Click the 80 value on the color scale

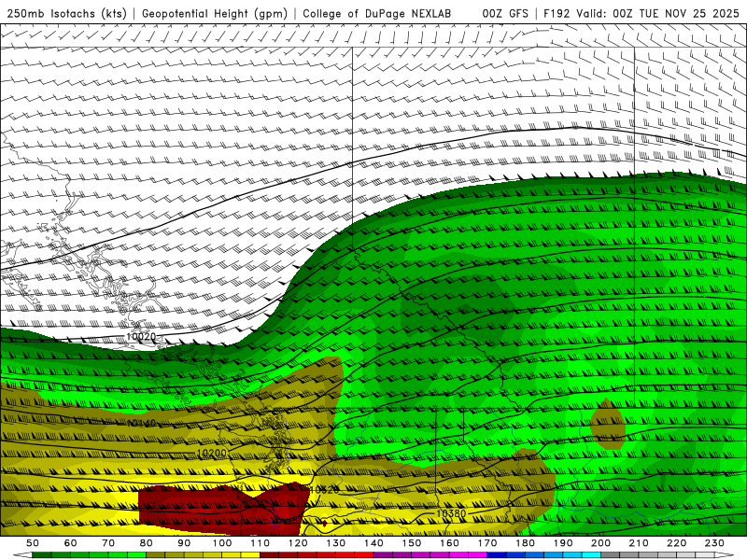point(146,543)
